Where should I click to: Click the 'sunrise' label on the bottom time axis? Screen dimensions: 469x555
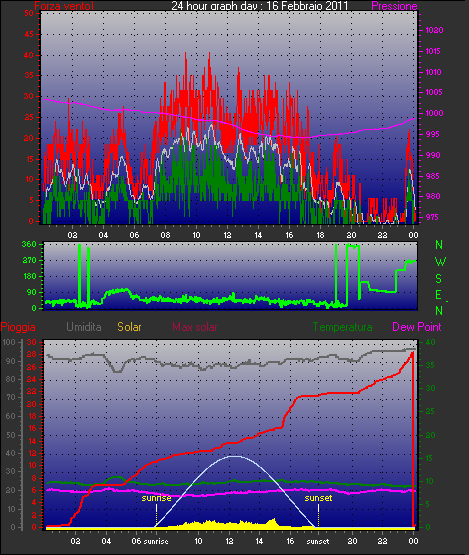coord(156,542)
